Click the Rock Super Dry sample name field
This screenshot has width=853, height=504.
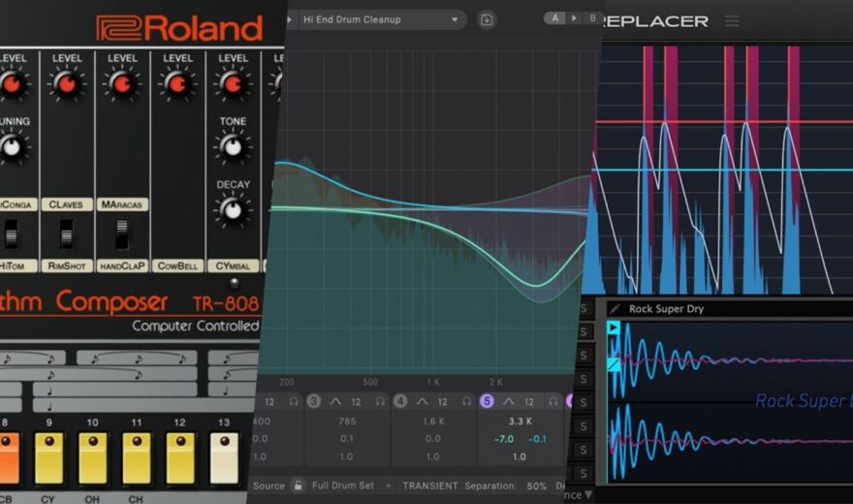pos(730,309)
